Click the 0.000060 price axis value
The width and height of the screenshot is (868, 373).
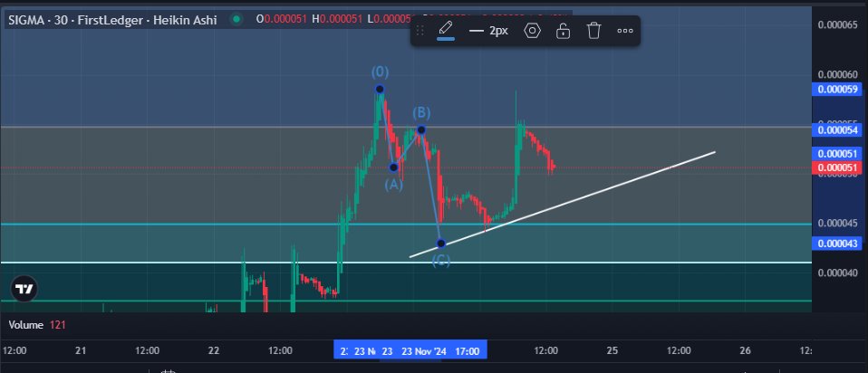pyautogui.click(x=838, y=75)
